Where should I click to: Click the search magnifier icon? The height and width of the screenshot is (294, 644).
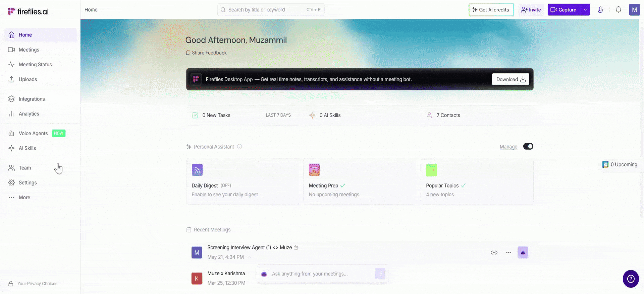click(x=223, y=10)
